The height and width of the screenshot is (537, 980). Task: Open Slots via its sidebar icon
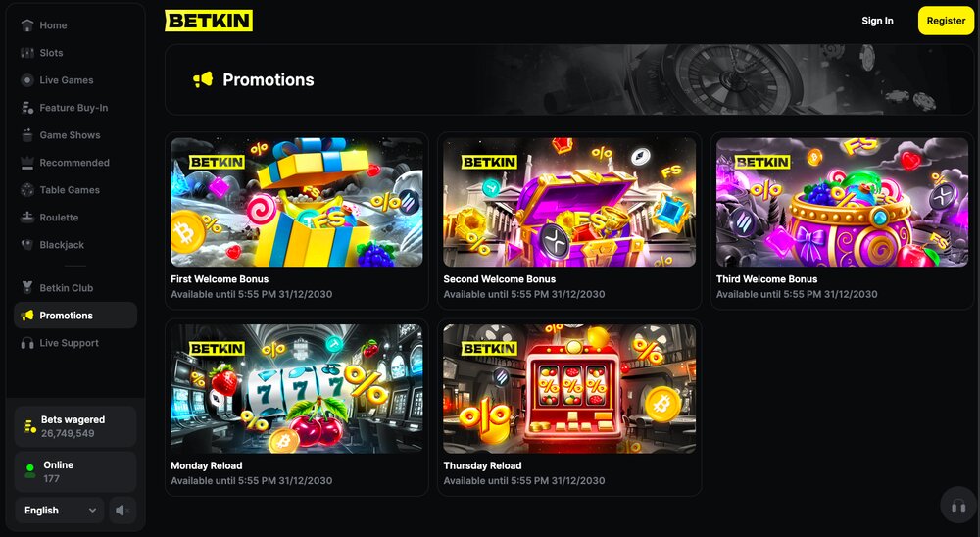[26, 53]
